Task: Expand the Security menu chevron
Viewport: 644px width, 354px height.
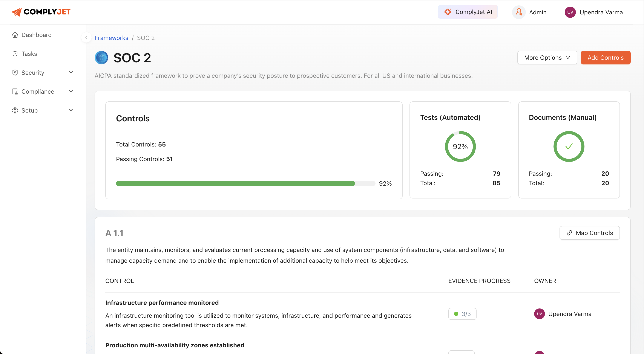Action: (71, 72)
